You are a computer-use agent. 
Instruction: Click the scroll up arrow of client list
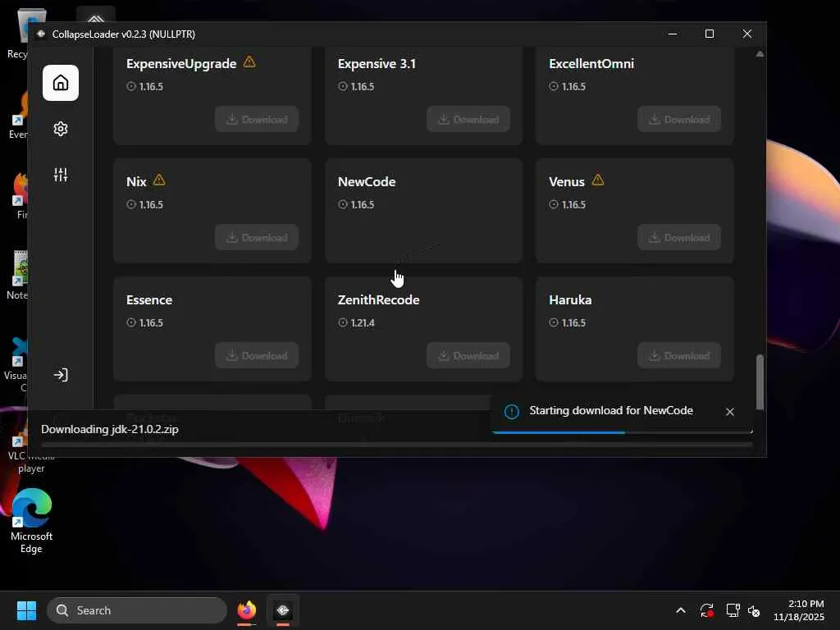(760, 53)
